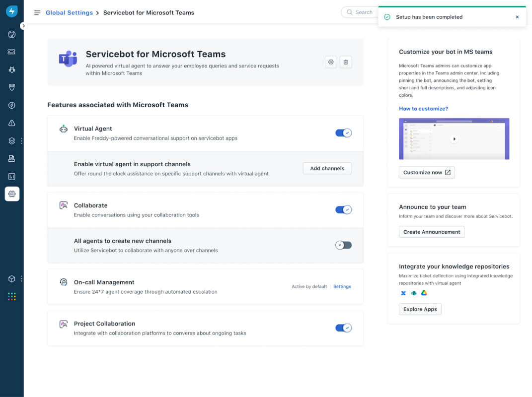532x397 pixels.
Task: Dismiss the Setup completed notification
Action: point(517,17)
